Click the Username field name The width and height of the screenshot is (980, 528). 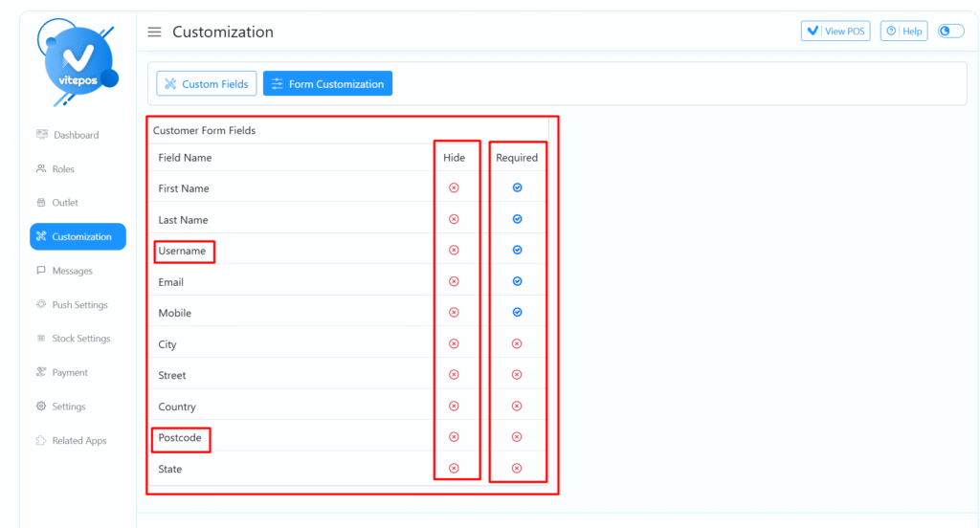[182, 251]
